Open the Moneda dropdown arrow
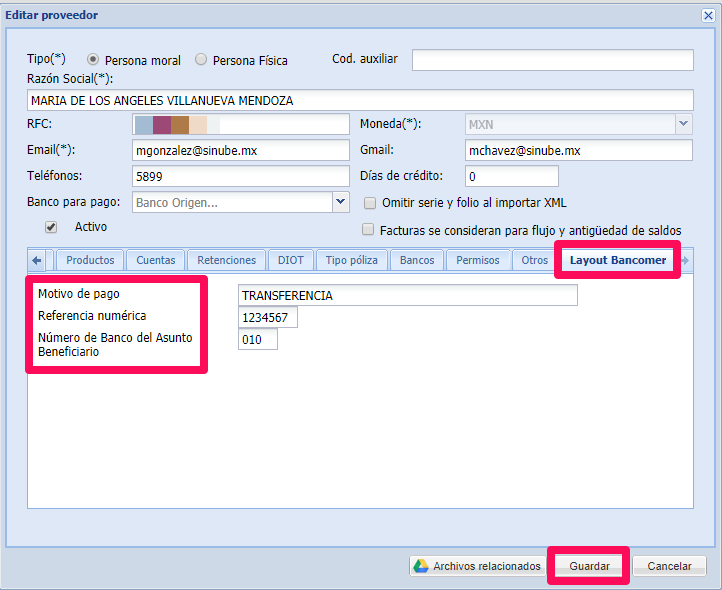The width and height of the screenshot is (722, 590). (x=684, y=124)
